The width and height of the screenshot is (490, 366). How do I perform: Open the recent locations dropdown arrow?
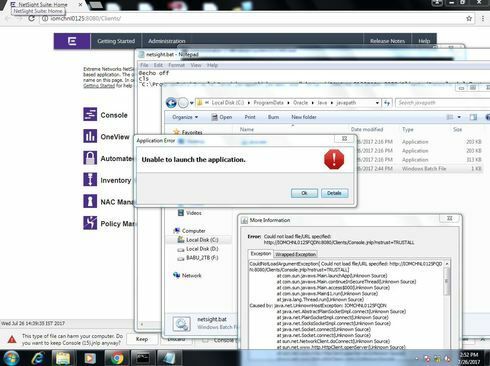[192, 103]
